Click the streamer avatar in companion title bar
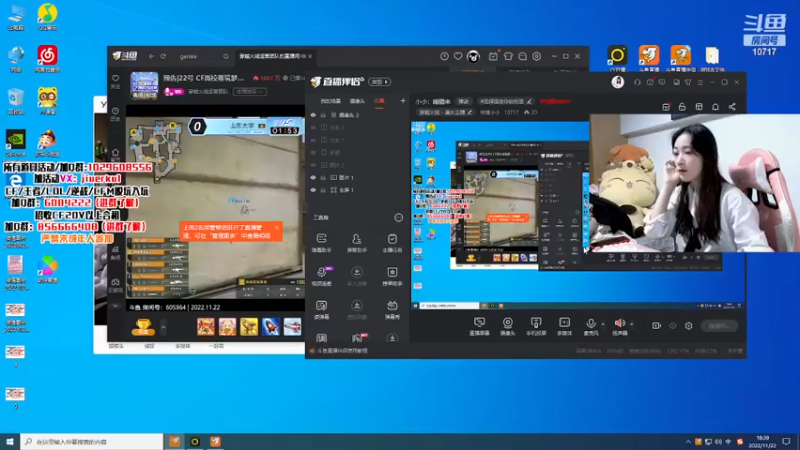800x450 pixels. pos(618,82)
